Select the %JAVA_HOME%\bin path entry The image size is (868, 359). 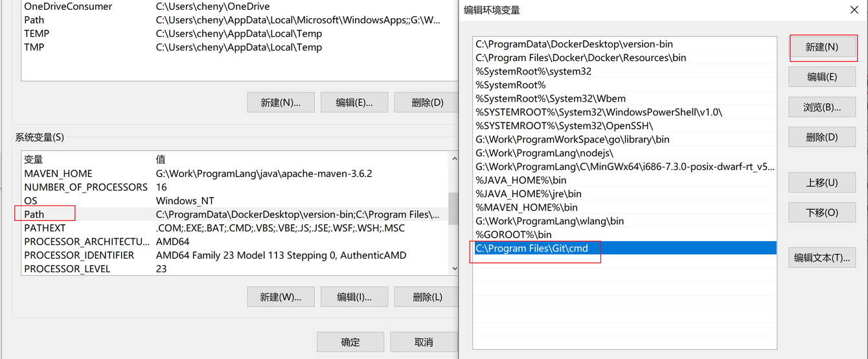point(521,180)
